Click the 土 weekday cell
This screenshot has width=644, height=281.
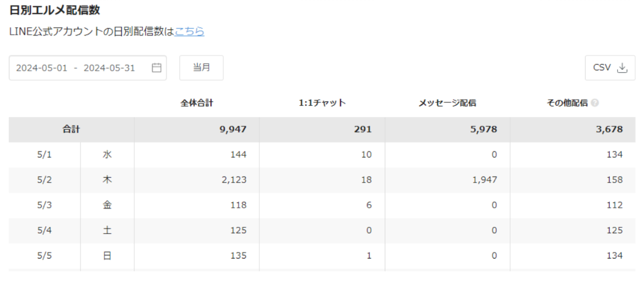107,230
